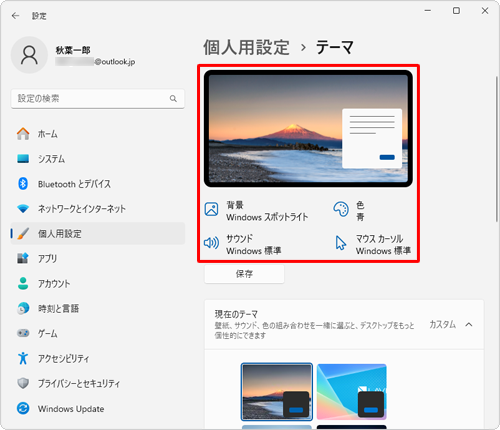
Task: Click the Windows Update sync icon
Action: [23, 408]
